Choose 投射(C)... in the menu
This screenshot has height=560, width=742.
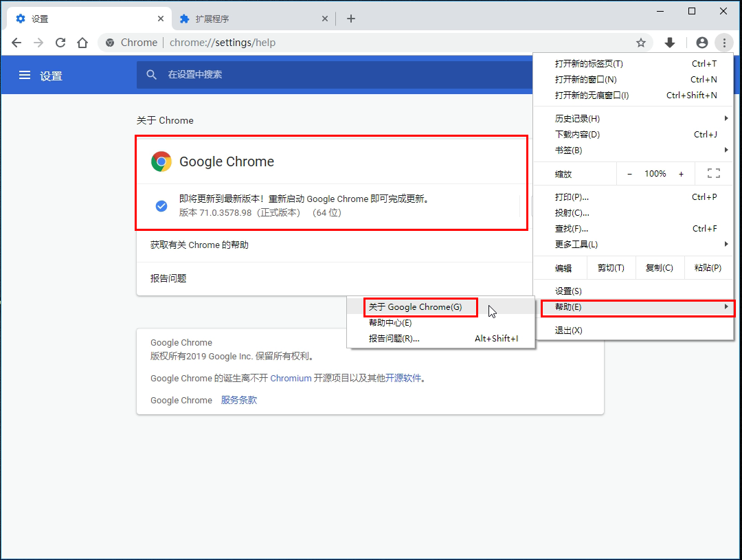click(633, 213)
